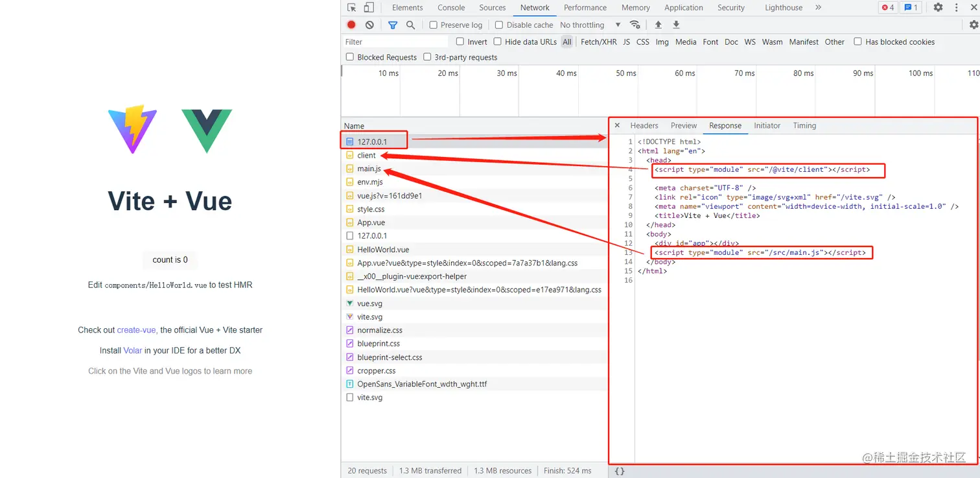Click the Vite logo on the page

[132, 130]
